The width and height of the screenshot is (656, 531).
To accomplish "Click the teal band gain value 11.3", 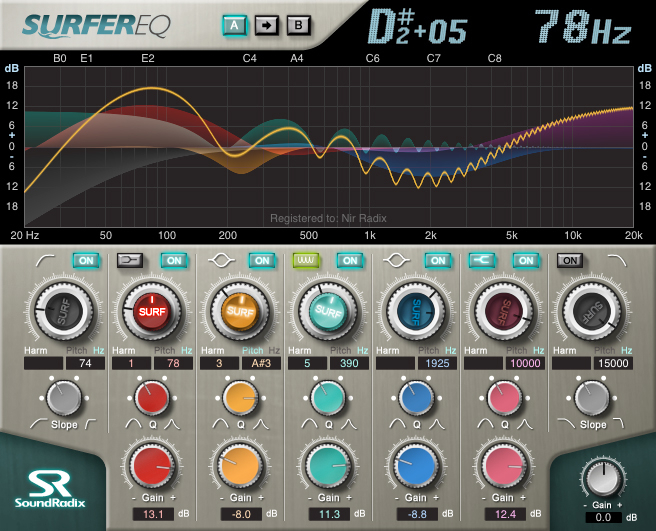I will 329,514.
